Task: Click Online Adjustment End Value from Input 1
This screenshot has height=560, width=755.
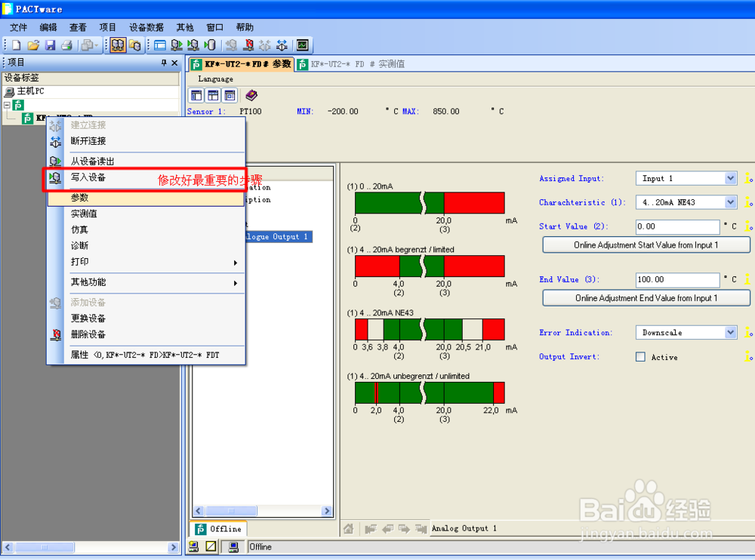Action: tap(646, 298)
